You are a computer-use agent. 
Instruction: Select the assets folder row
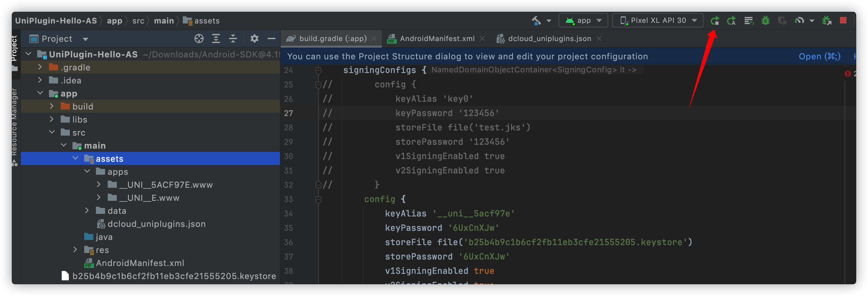(150, 158)
